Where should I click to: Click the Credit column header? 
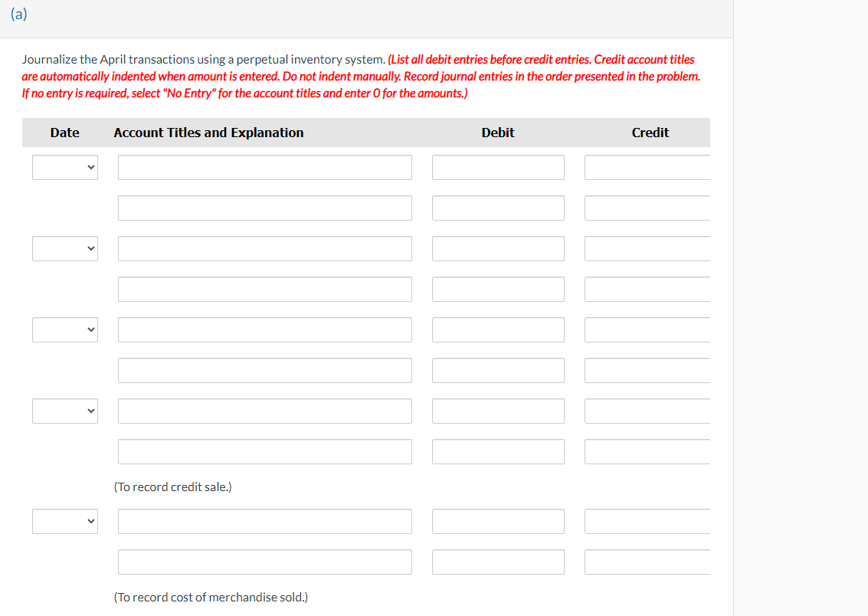click(650, 132)
